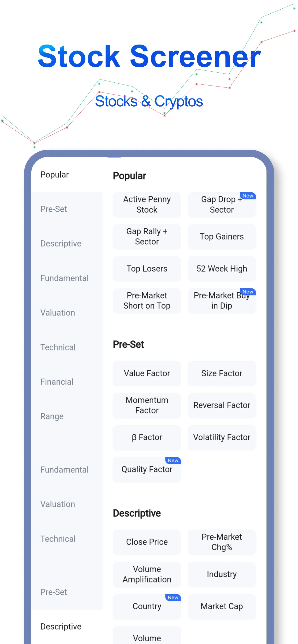Open the Range category section
The image size is (298, 644).
pos(52,416)
